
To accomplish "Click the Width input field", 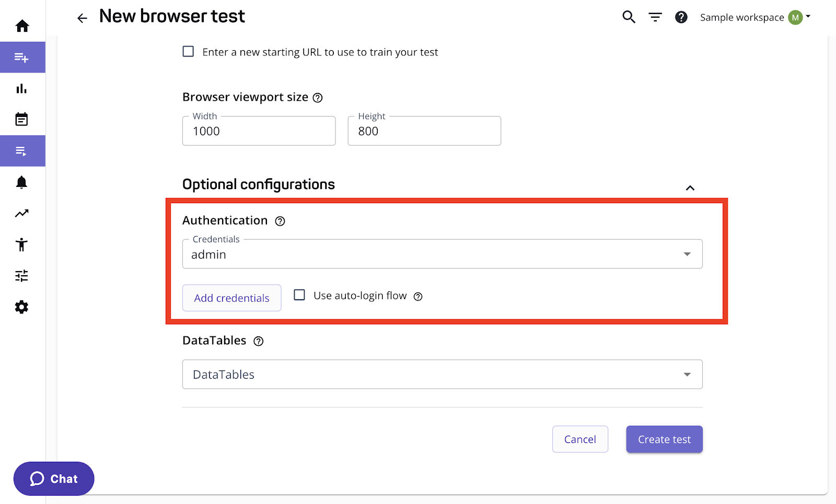I will coord(259,131).
